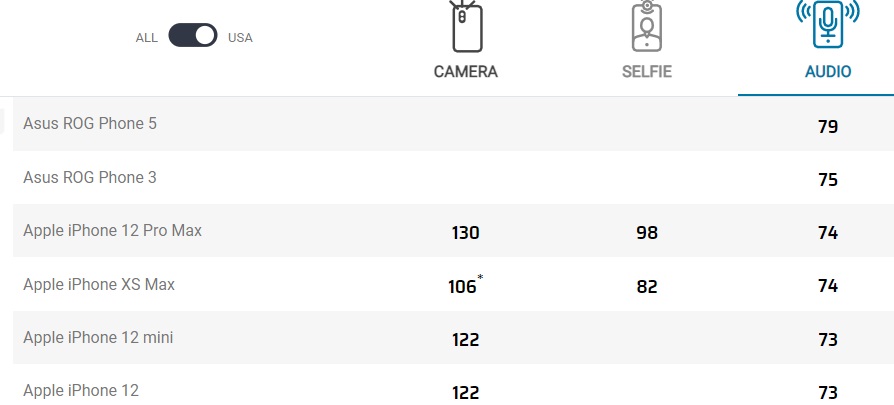The image size is (894, 405).
Task: Click Asus ROG Phone 3 audio score 75
Action: tap(827, 180)
